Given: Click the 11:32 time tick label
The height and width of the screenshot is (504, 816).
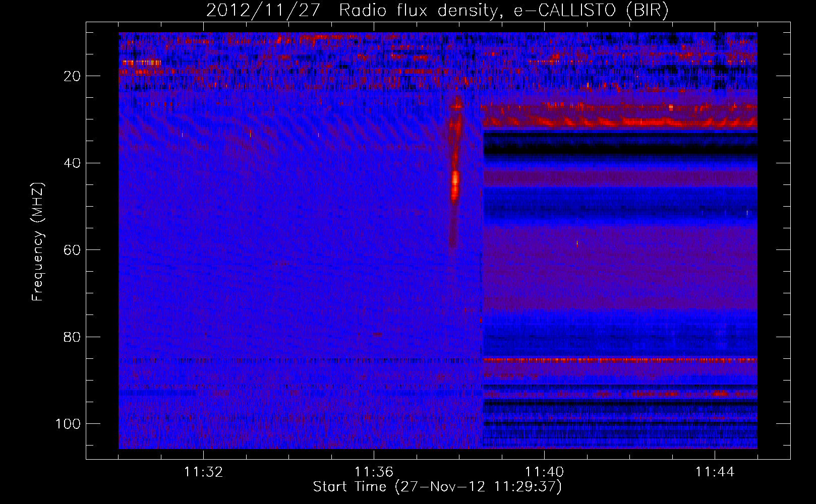Looking at the screenshot, I should point(203,472).
